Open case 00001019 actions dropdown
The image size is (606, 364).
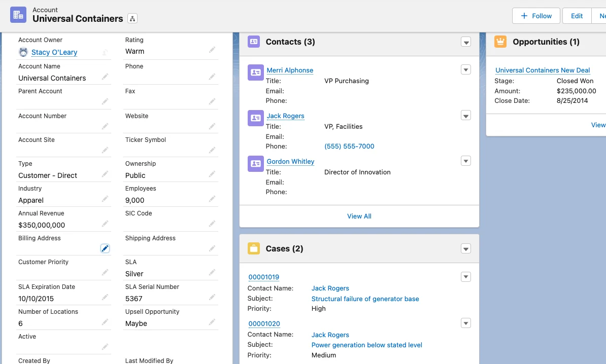466,277
